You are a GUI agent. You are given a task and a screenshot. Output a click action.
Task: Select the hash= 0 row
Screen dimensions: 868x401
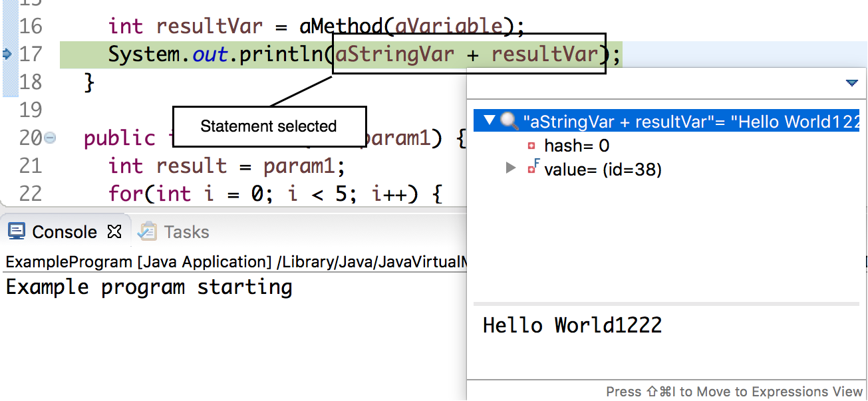pos(576,146)
